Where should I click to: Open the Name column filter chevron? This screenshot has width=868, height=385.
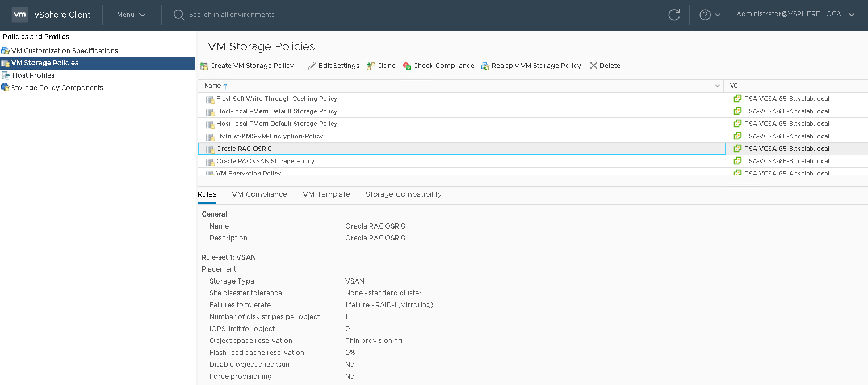(718, 86)
